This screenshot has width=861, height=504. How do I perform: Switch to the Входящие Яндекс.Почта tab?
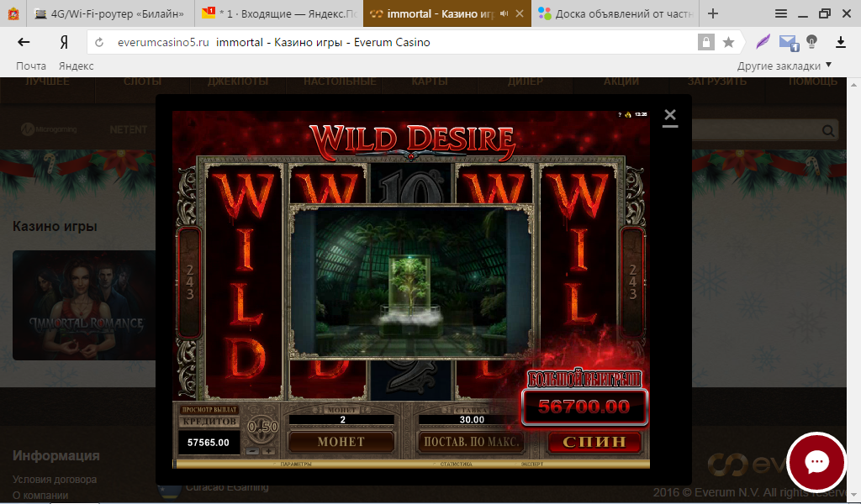(279, 13)
